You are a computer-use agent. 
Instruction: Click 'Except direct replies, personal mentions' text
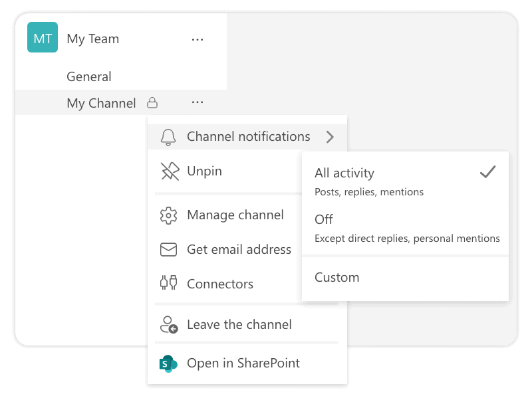407,239
